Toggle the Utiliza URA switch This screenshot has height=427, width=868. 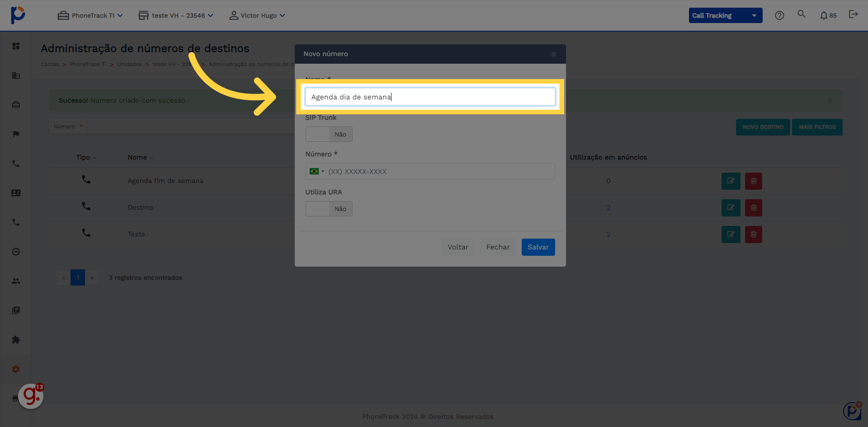[329, 209]
